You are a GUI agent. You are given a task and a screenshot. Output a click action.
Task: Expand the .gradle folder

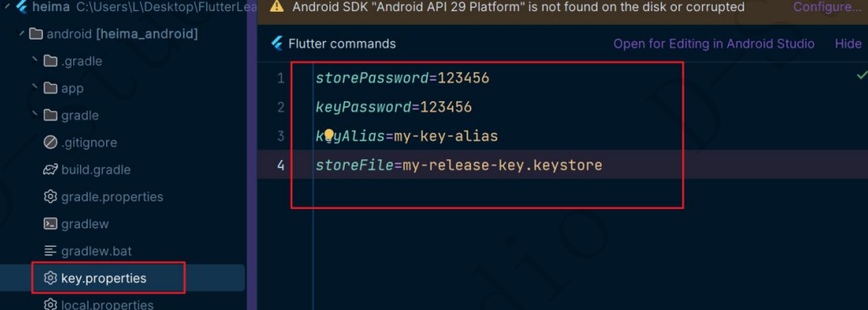pos(35,61)
